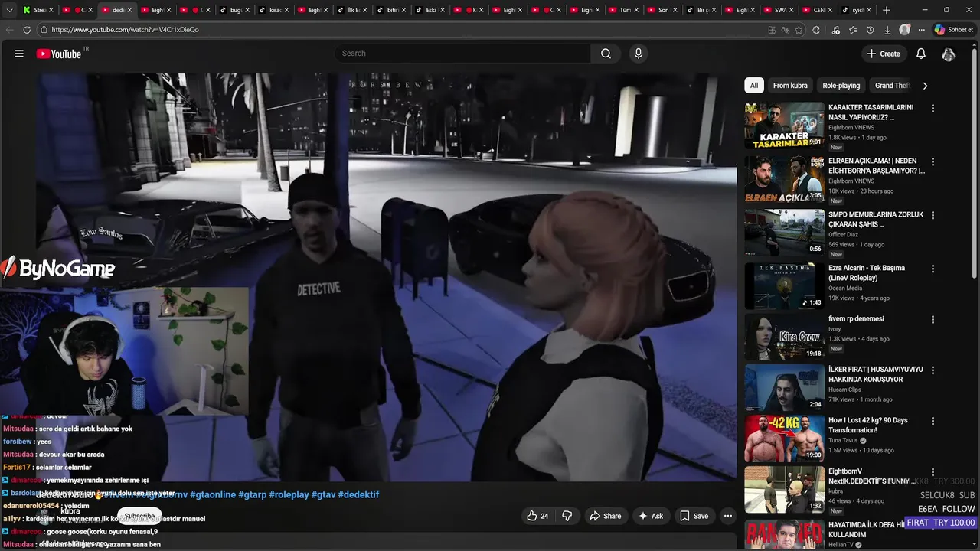Translate page icon in address bar
This screenshot has height=551, width=980.
tap(785, 30)
